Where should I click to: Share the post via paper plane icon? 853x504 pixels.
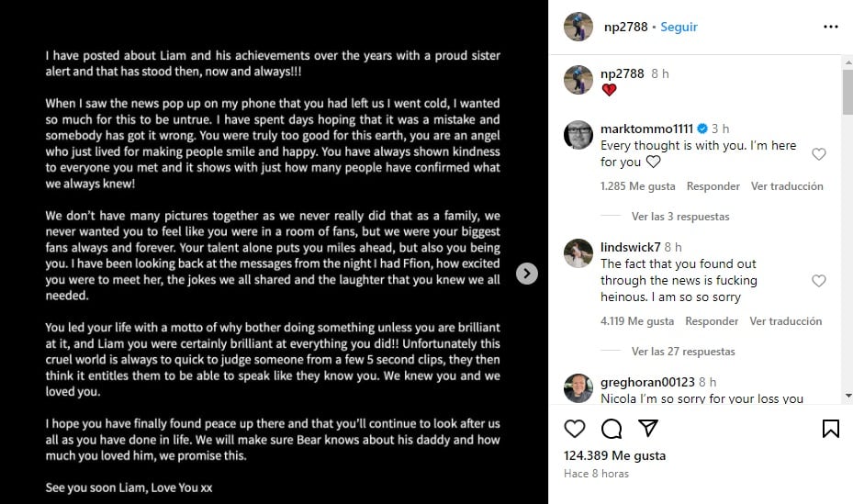(648, 429)
